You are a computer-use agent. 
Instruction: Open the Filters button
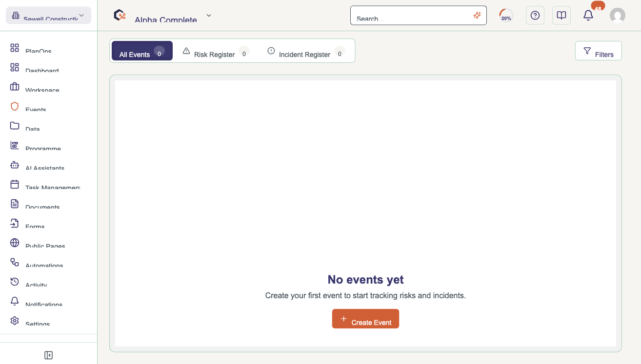(x=599, y=51)
